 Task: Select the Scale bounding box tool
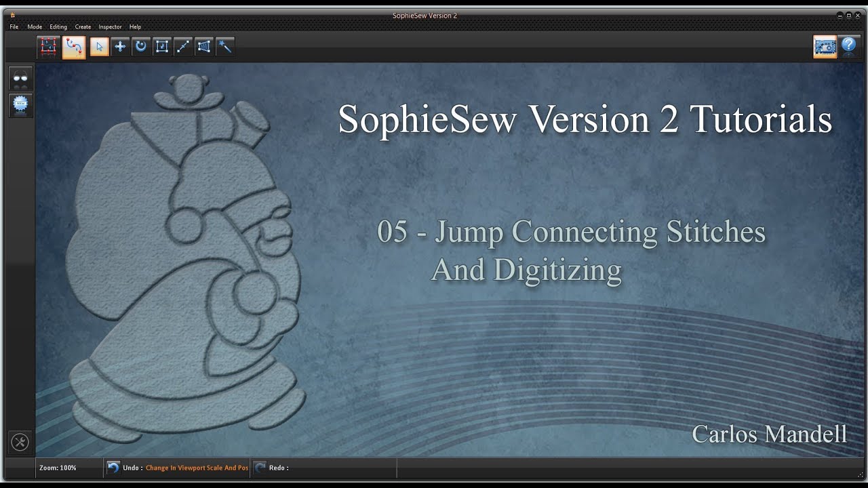pyautogui.click(x=162, y=47)
